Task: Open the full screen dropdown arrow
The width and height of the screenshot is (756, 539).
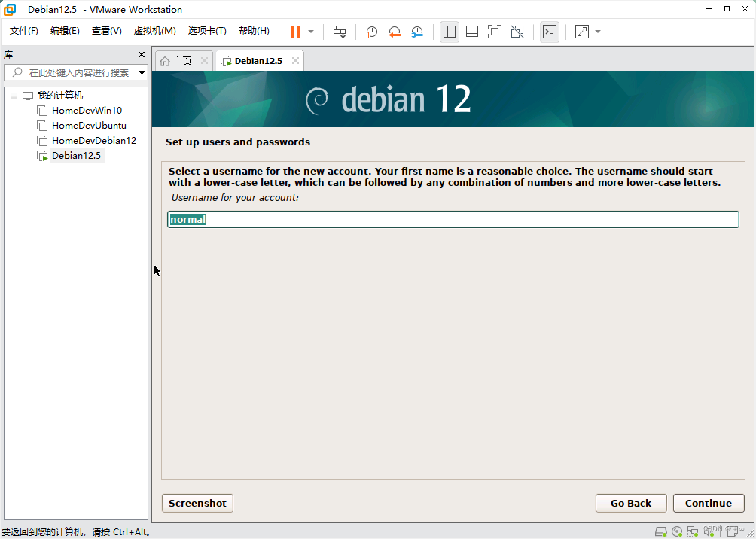Action: click(x=597, y=31)
